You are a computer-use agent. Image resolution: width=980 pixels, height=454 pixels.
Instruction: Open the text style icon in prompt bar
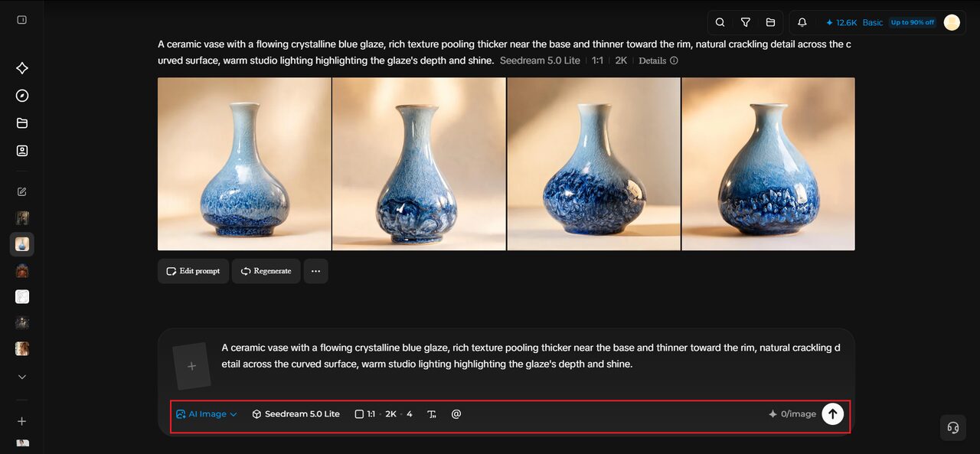[432, 414]
